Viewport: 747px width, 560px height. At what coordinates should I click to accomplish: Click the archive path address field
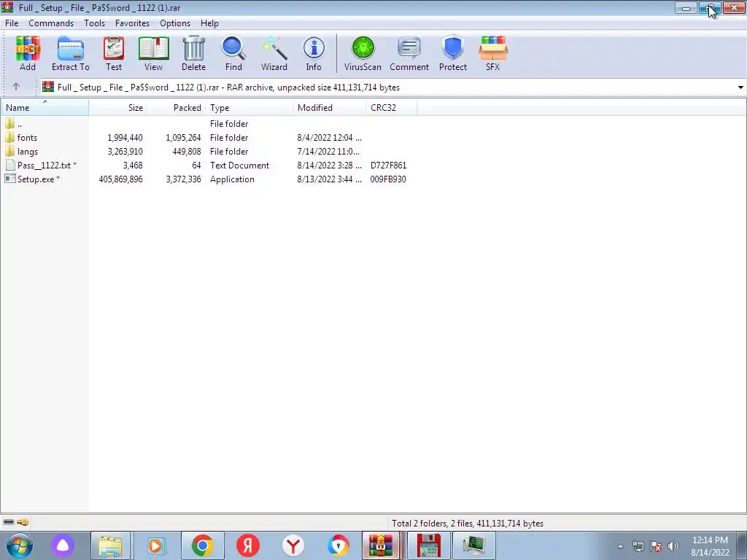click(x=393, y=87)
